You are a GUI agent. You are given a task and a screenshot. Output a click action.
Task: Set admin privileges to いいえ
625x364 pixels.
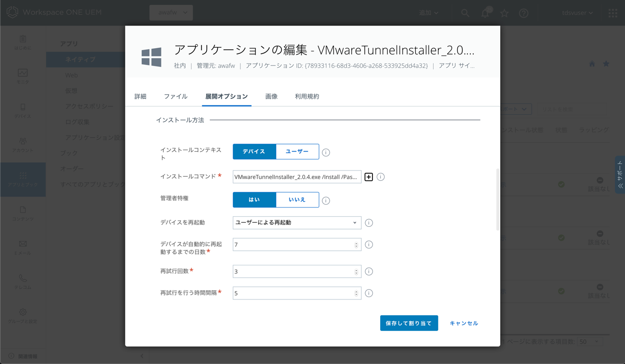point(297,200)
